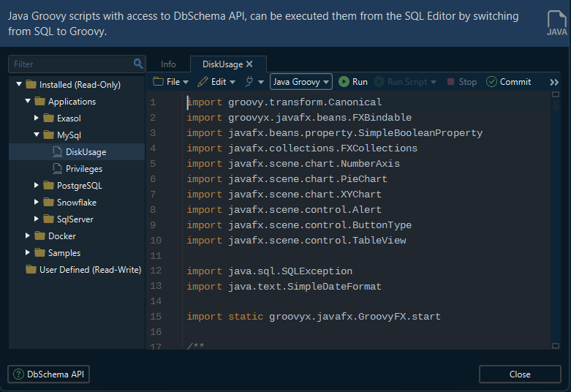Click the SqlServer folder icon
The image size is (571, 392).
click(48, 219)
